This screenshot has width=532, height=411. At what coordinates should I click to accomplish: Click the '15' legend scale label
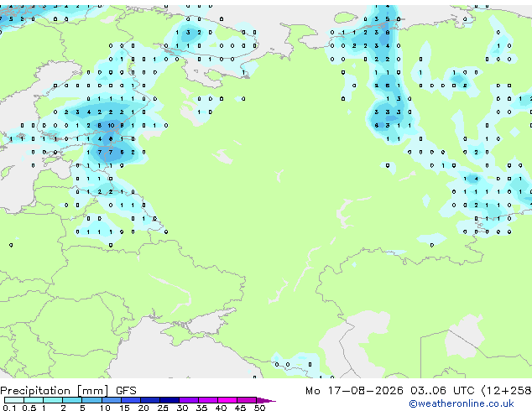[x=124, y=408]
